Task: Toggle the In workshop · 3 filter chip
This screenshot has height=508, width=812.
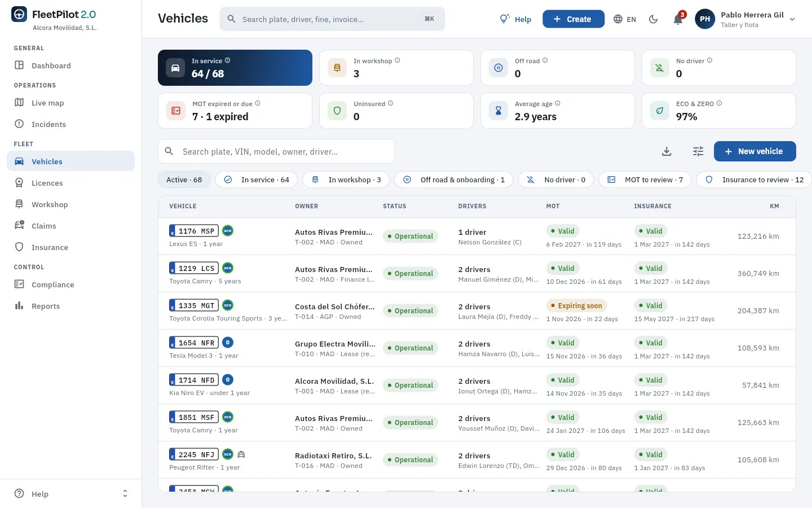Action: pos(346,179)
